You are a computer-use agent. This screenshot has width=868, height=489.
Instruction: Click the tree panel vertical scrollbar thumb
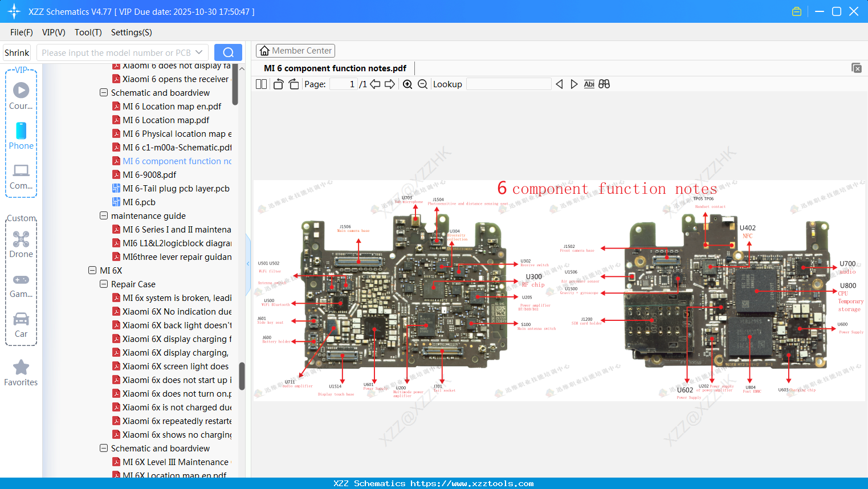[235, 85]
